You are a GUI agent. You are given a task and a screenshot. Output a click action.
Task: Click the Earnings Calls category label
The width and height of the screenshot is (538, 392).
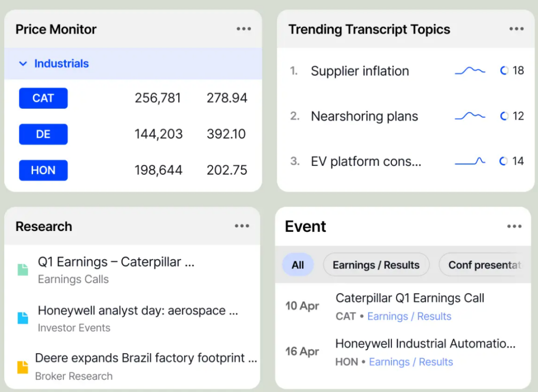coord(73,279)
